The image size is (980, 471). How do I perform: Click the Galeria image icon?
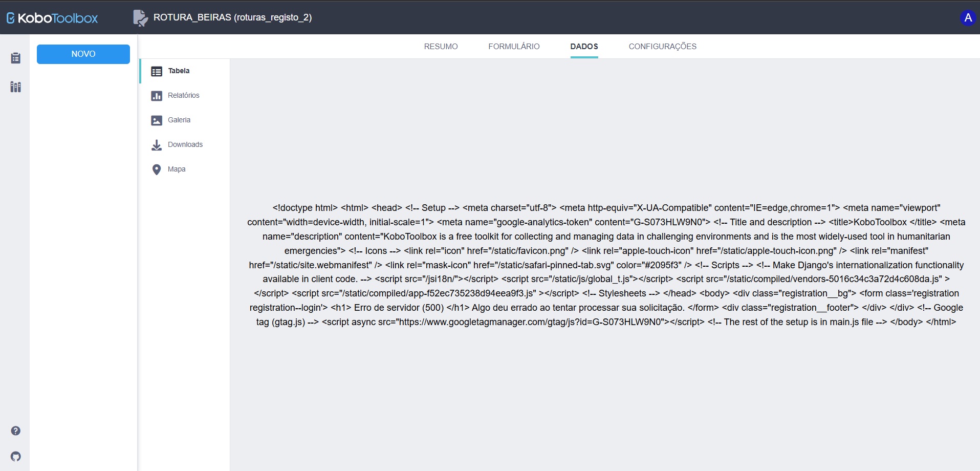(x=157, y=120)
